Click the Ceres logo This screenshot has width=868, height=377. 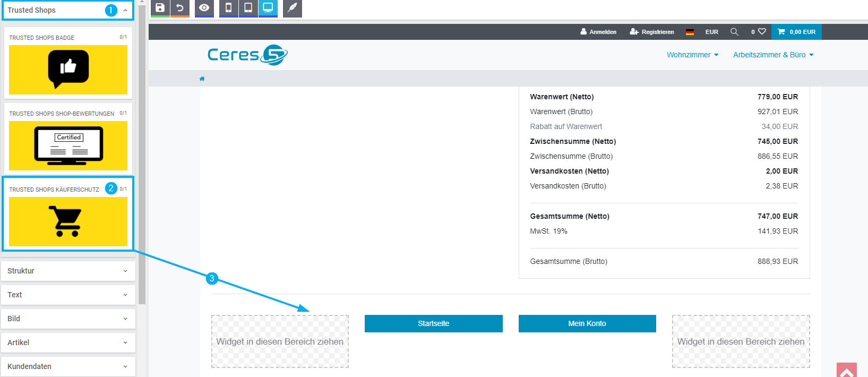coord(247,55)
